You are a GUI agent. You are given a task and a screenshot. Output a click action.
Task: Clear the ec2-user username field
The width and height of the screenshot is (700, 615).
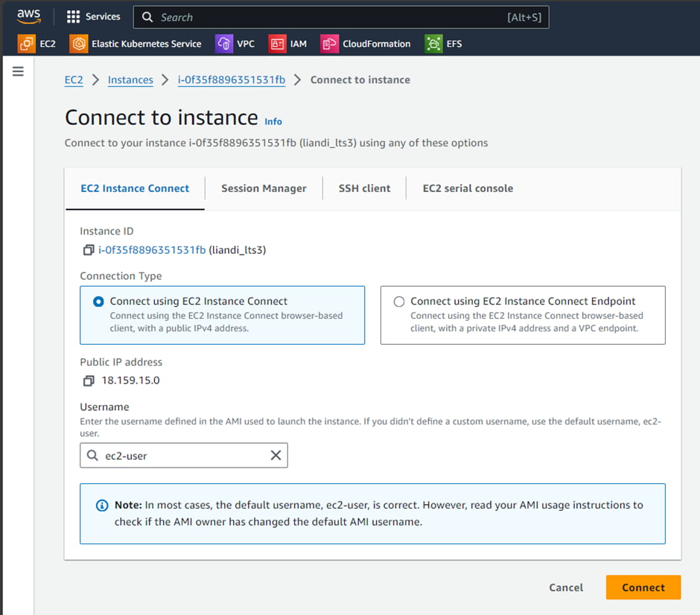276,455
